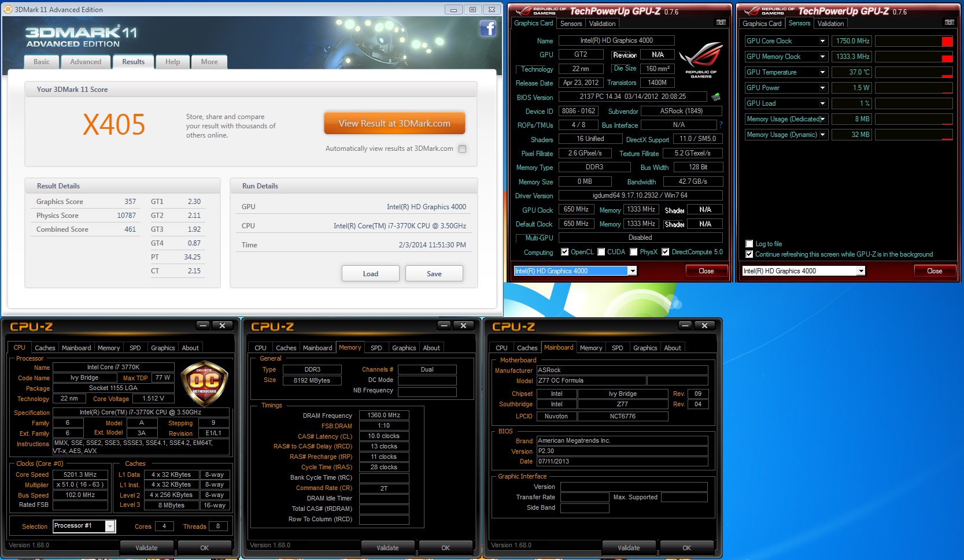Open Memory Usage (Dedicated) dropdown
The height and width of the screenshot is (560, 964).
(x=822, y=119)
